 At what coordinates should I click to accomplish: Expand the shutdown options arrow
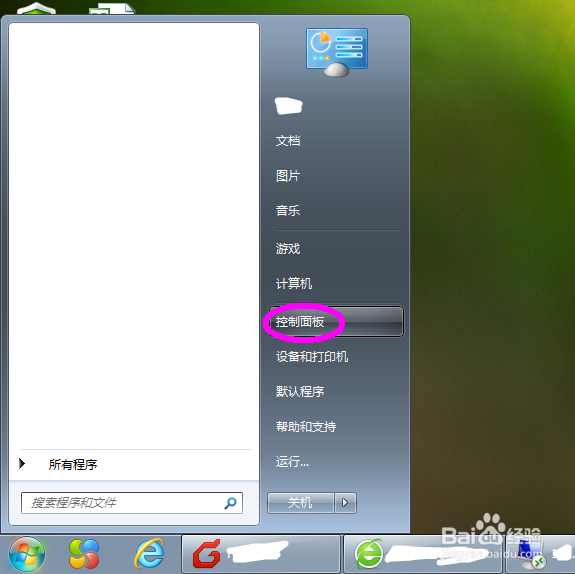345,503
